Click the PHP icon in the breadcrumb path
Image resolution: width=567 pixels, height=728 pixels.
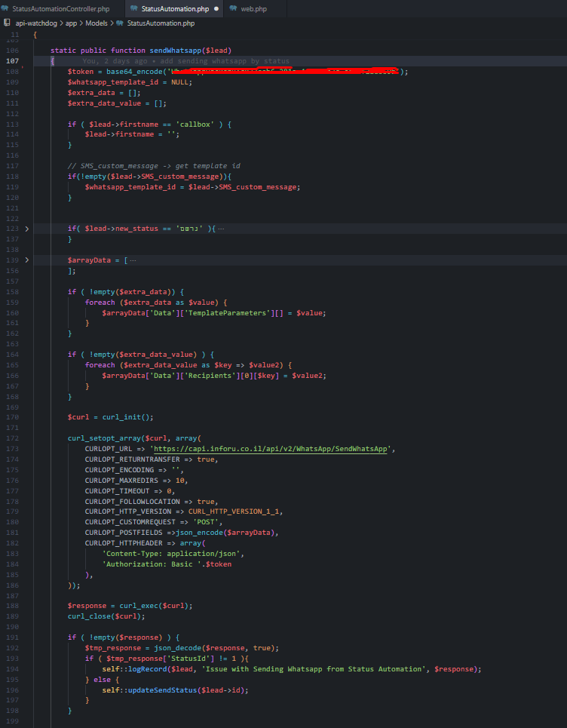click(120, 23)
